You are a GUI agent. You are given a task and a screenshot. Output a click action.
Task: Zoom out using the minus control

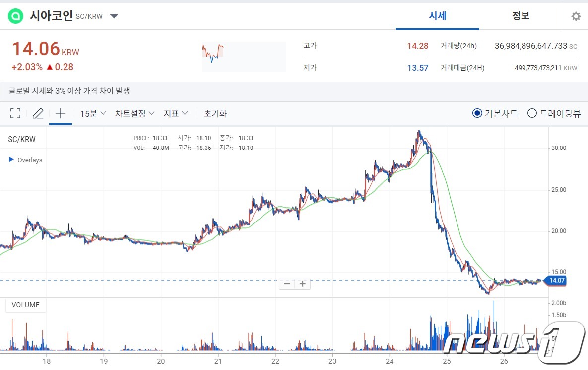(286, 283)
